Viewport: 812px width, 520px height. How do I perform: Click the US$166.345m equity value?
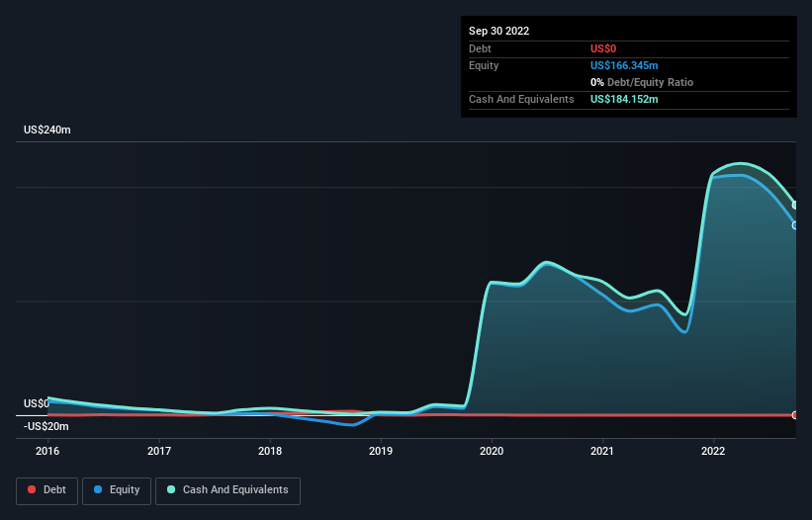tap(624, 65)
